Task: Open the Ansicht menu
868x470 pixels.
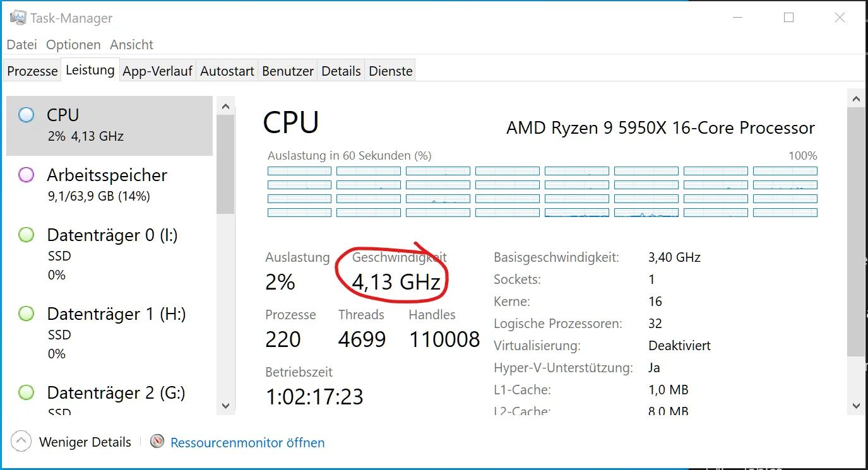Action: (131, 45)
